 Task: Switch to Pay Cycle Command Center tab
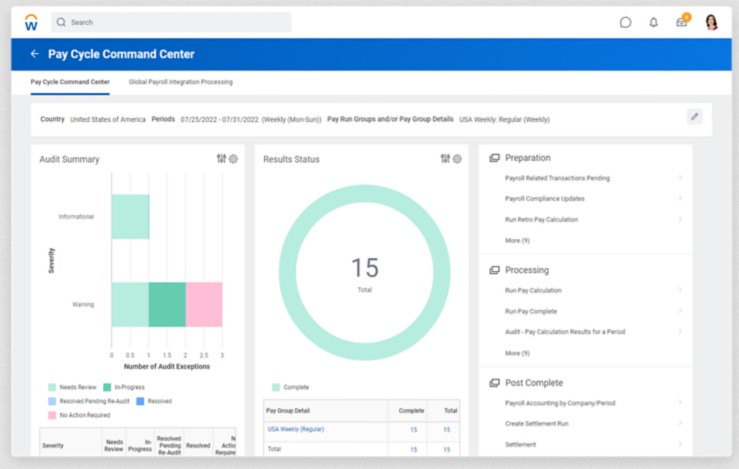point(70,82)
